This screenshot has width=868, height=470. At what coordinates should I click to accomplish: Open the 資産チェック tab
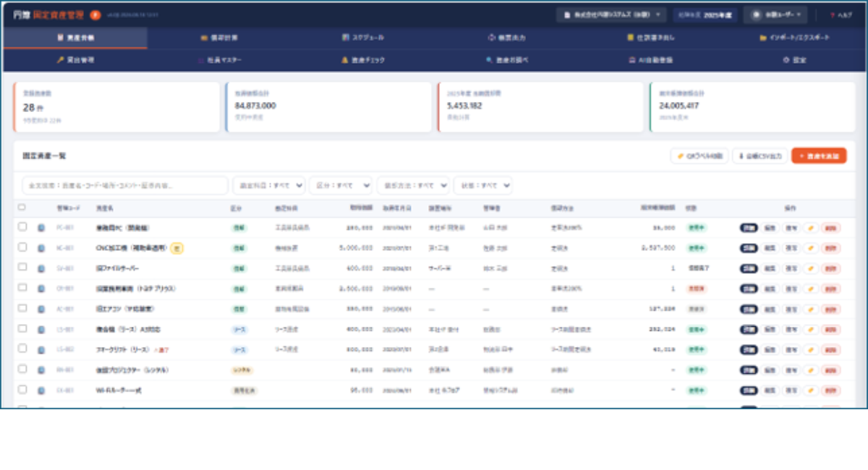pos(363,60)
